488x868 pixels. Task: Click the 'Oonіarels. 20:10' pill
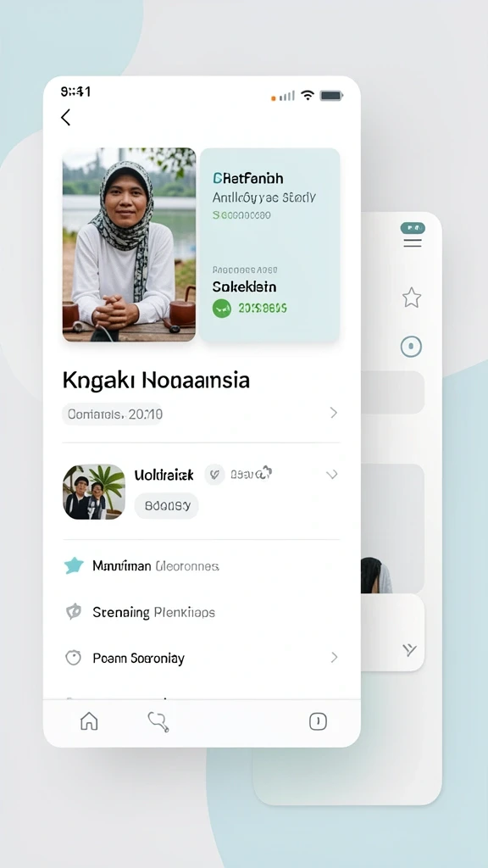[x=113, y=414]
